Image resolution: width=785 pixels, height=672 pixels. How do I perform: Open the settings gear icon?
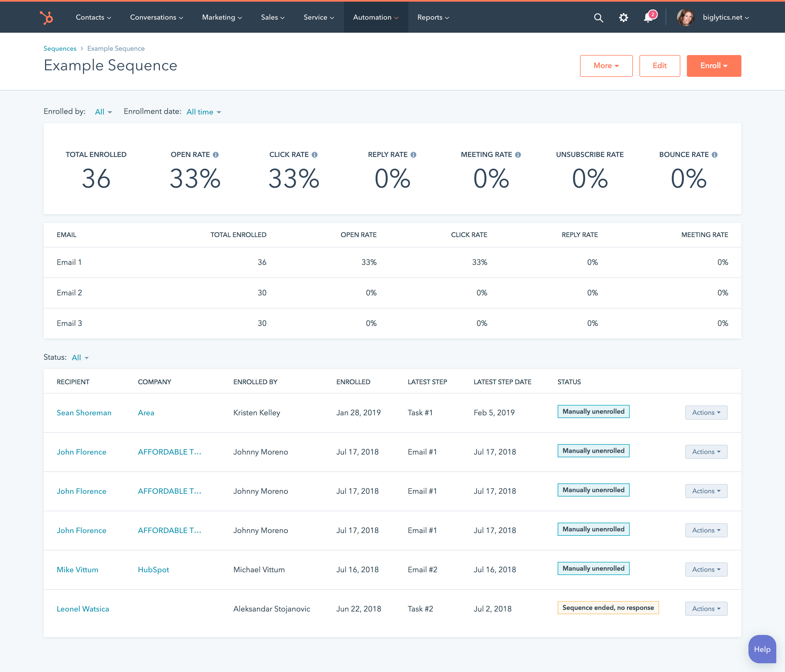pyautogui.click(x=624, y=17)
